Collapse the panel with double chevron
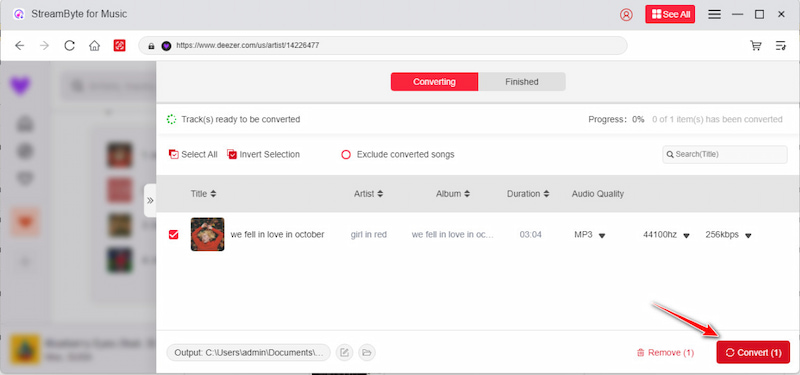Image resolution: width=800 pixels, height=375 pixels. coord(150,201)
